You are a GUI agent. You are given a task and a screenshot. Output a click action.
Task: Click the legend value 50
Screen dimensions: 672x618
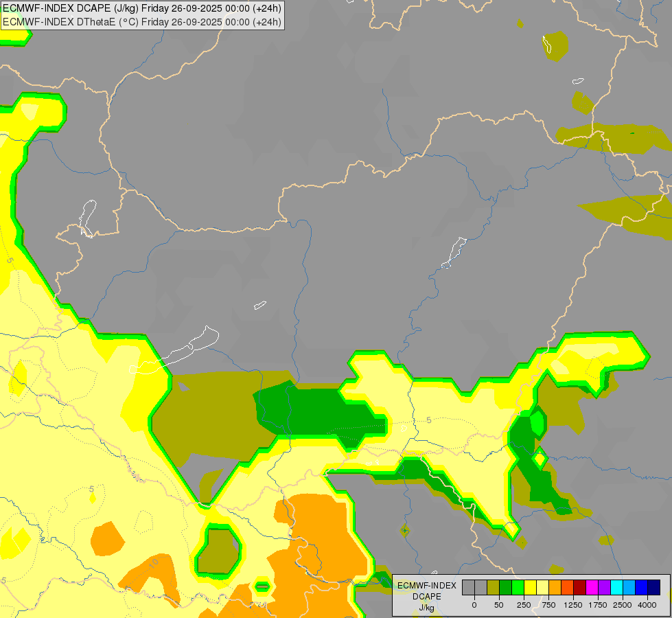pos(499,605)
